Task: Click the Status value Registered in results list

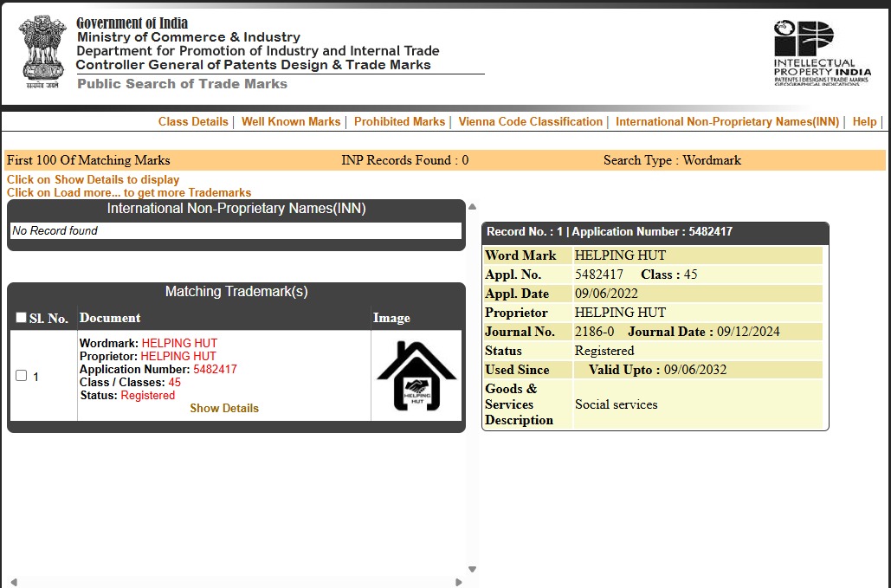Action: (x=148, y=396)
